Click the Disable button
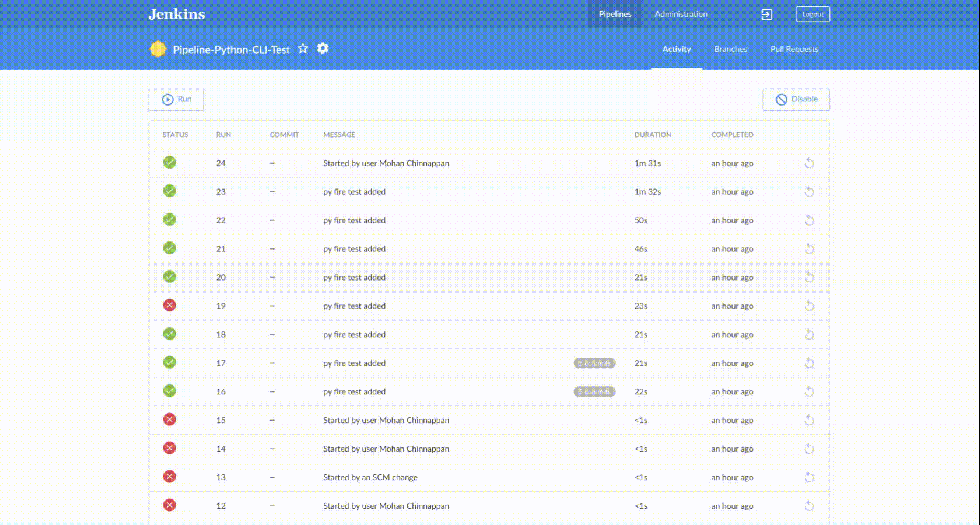 point(796,99)
